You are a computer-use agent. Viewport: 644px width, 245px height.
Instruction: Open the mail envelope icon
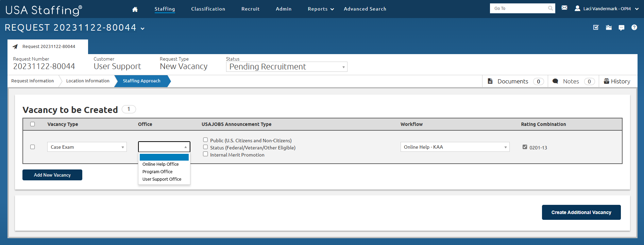564,8
